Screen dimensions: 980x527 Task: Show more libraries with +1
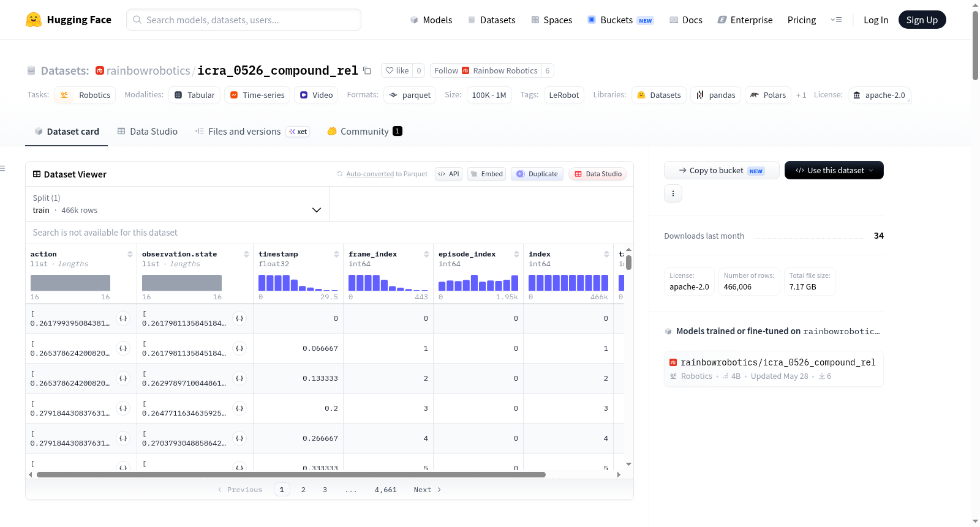pos(801,95)
